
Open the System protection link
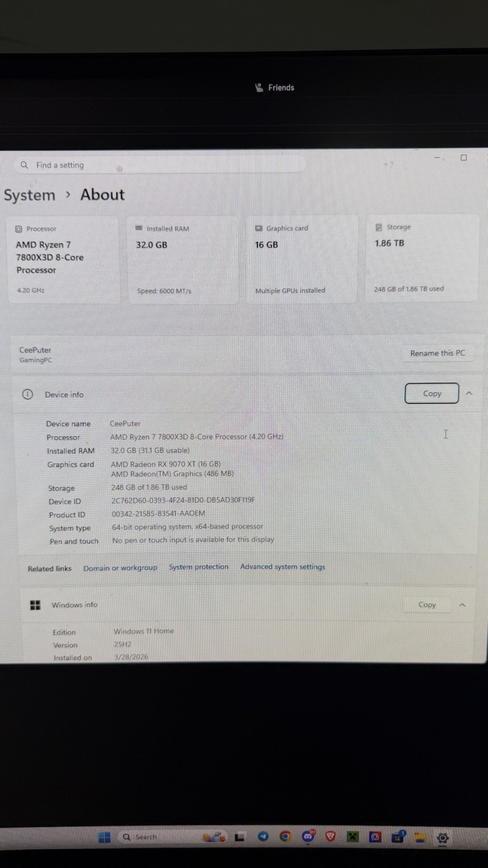point(198,567)
